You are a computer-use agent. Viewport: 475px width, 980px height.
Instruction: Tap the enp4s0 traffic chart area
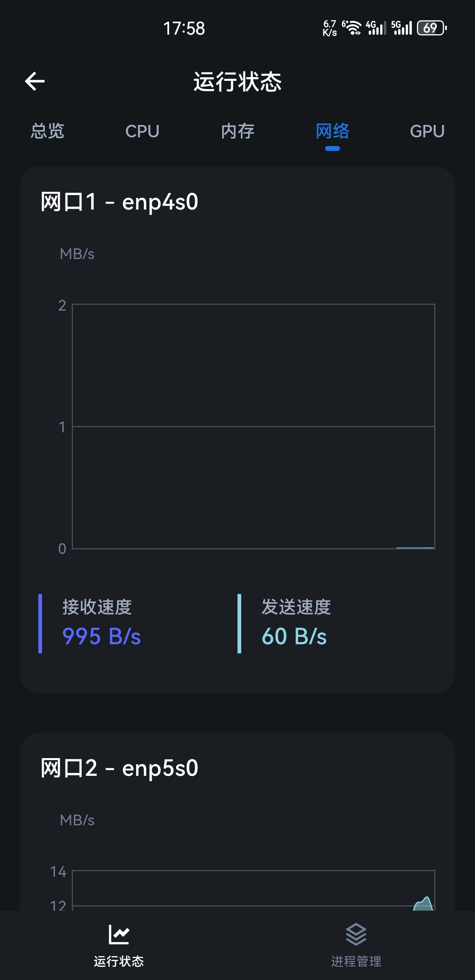(x=254, y=426)
